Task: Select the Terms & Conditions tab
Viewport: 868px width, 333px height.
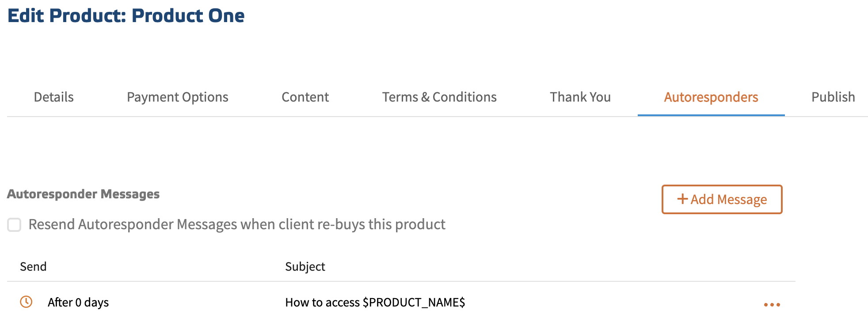Action: click(439, 97)
